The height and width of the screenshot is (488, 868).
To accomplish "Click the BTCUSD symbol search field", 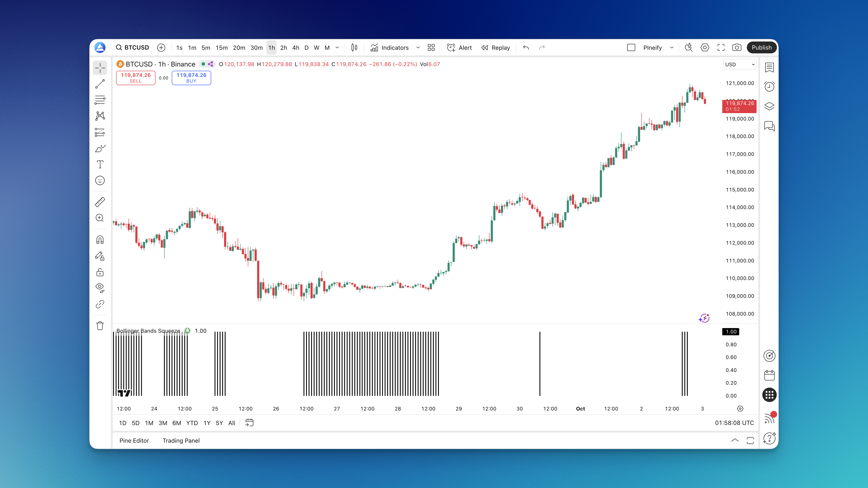I will (x=133, y=47).
